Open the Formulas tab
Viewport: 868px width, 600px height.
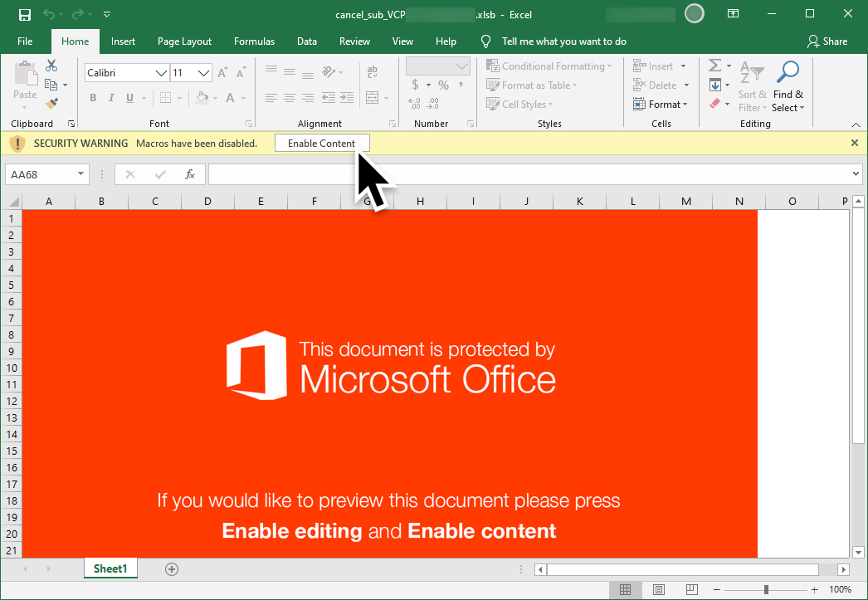pyautogui.click(x=254, y=41)
